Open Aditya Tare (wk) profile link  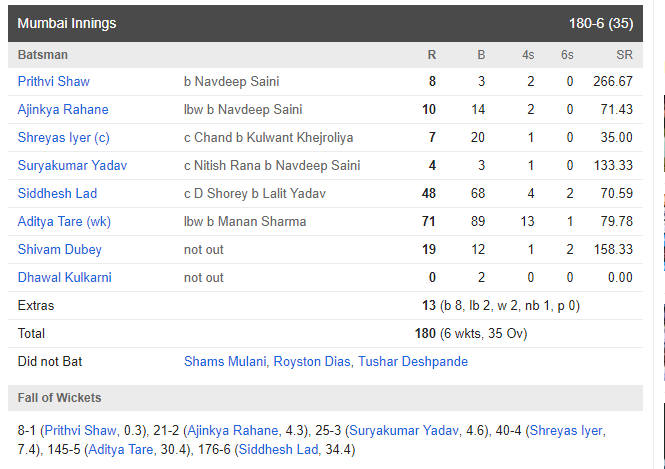(64, 221)
